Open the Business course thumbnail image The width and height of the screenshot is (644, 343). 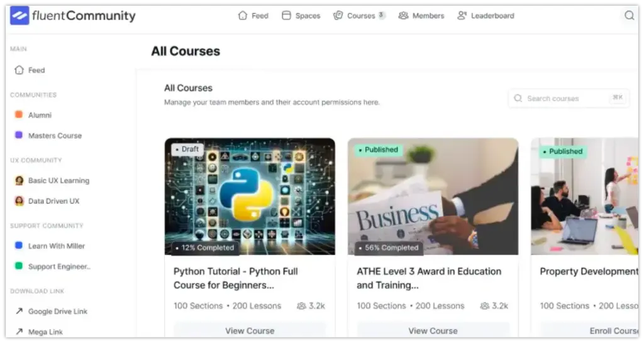[x=433, y=196]
